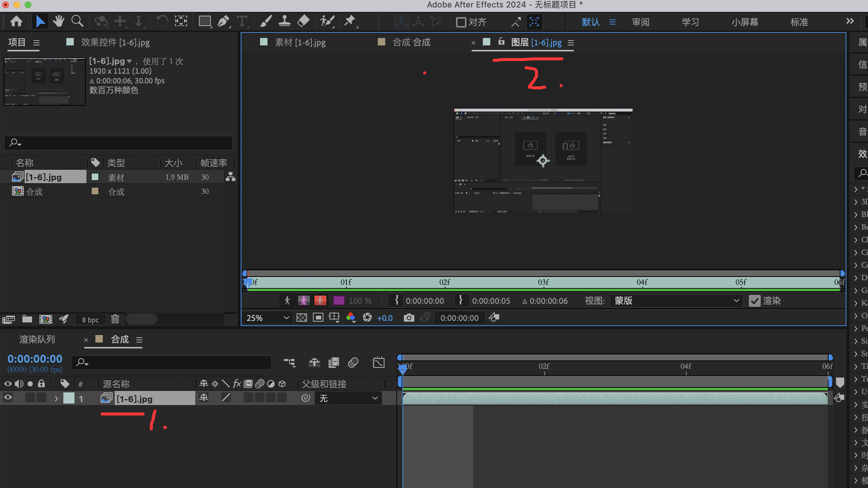This screenshot has height=488, width=868.
Task: Select the Hand tool
Action: tap(58, 21)
